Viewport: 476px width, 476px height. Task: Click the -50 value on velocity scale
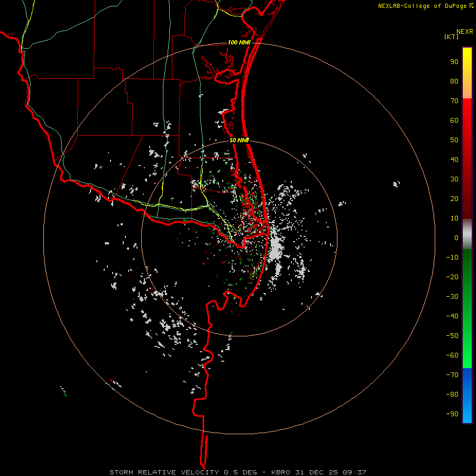[452, 336]
